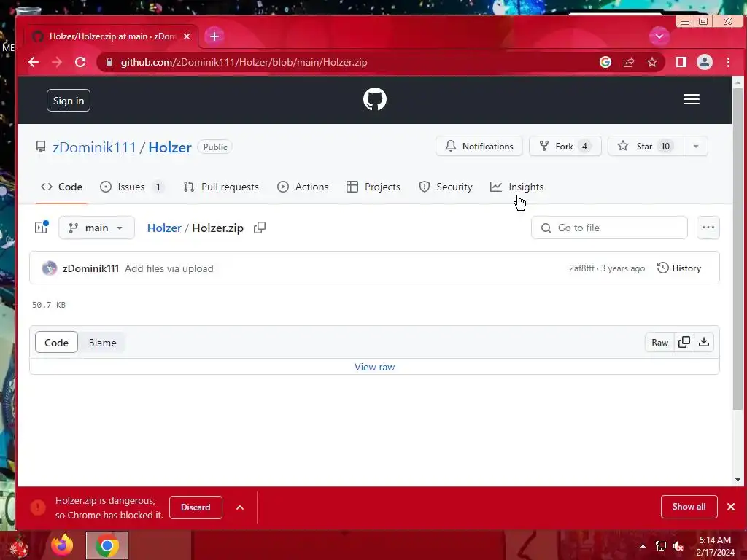747x560 pixels.
Task: Click the Sign in button
Action: pos(69,101)
